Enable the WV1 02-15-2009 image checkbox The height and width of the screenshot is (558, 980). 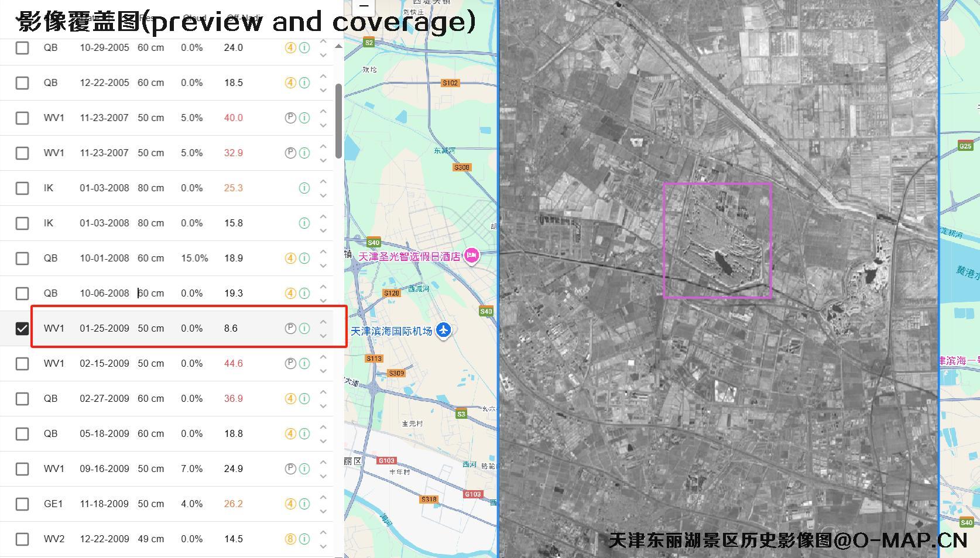pos(22,364)
